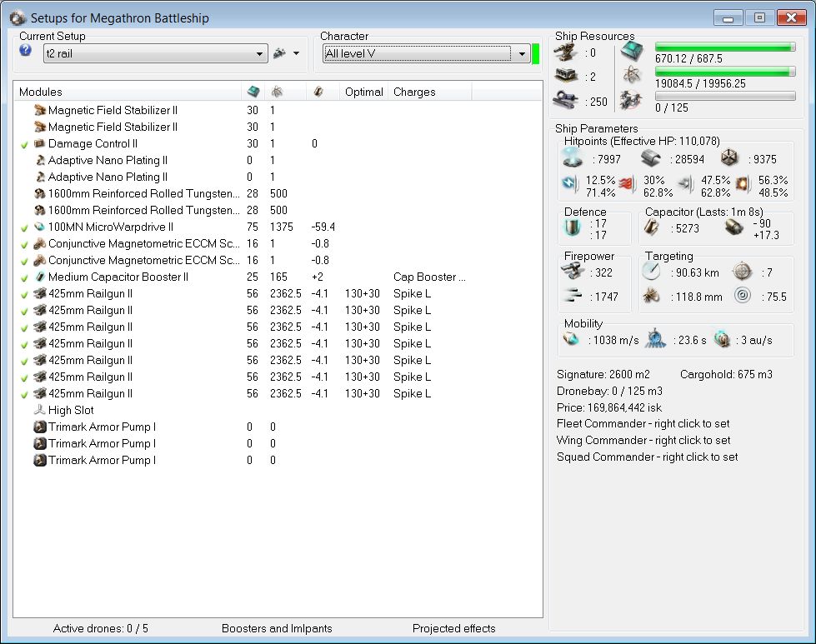
Task: Select first 1600mm Reinforced Rolled Tungsten row
Action: (x=278, y=193)
